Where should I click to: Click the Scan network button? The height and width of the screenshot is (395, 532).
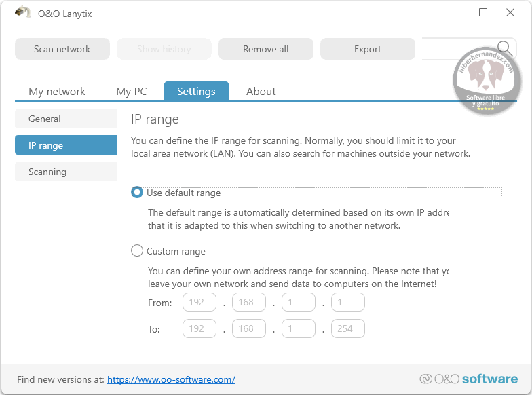click(x=62, y=49)
